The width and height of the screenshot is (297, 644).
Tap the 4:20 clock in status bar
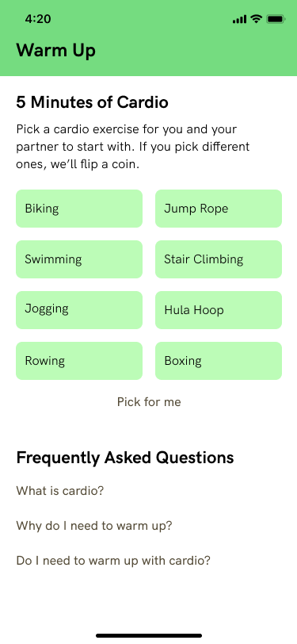pyautogui.click(x=38, y=19)
